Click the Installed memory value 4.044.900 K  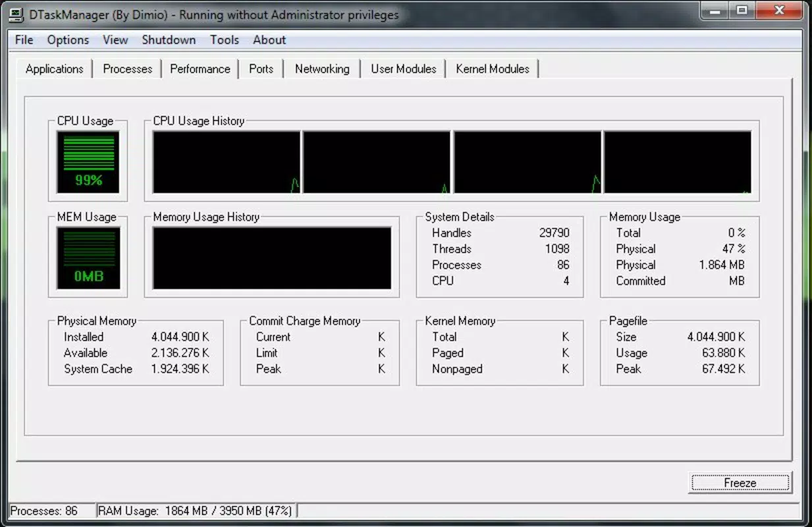[x=180, y=337]
